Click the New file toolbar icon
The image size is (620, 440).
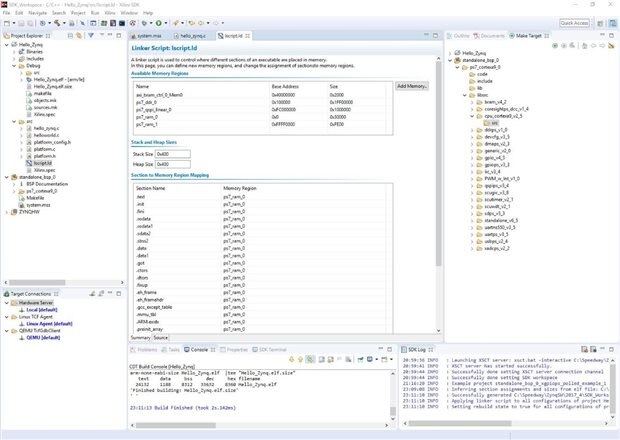(x=7, y=22)
